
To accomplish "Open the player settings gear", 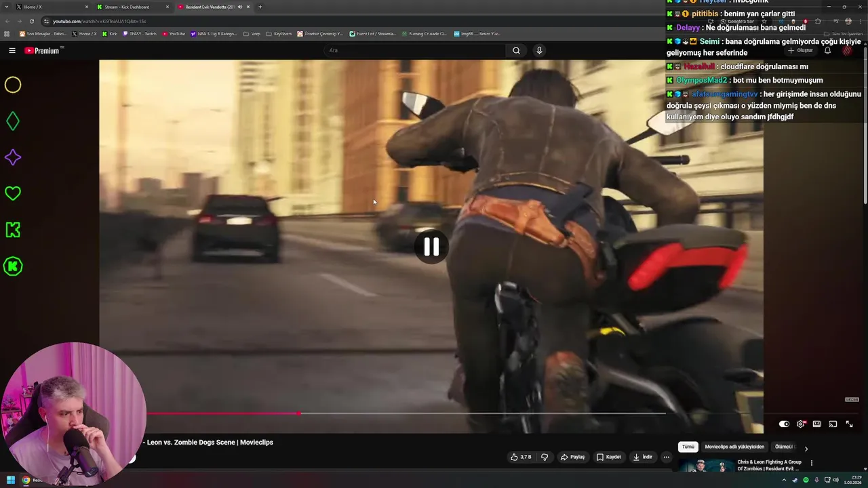I will (x=801, y=424).
